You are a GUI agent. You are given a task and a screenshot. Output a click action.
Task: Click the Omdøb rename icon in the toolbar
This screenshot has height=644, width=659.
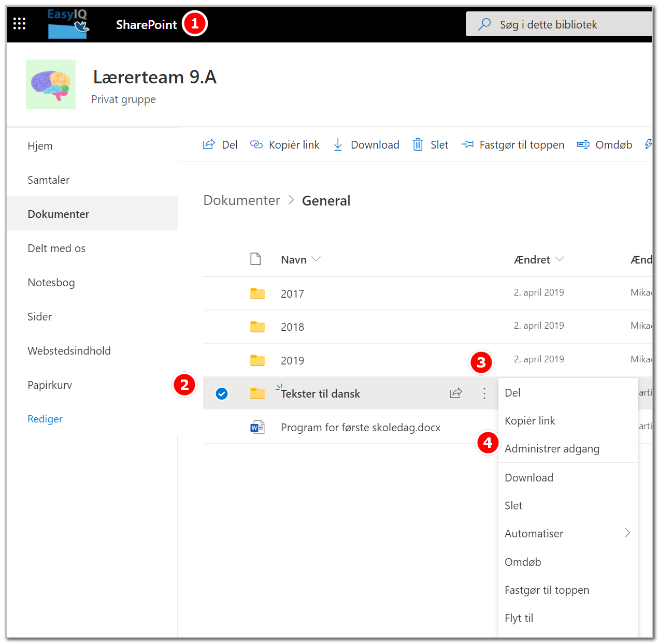(583, 144)
